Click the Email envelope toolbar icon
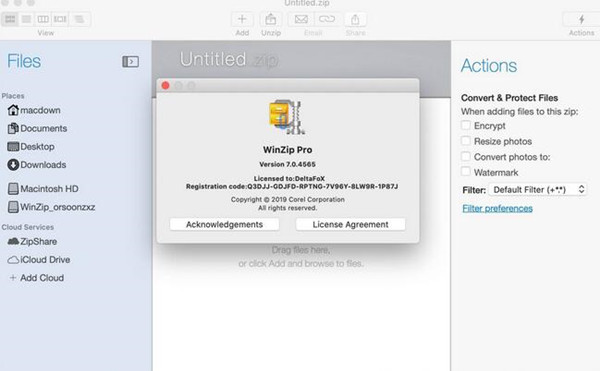The height and width of the screenshot is (371, 600). tap(301, 19)
